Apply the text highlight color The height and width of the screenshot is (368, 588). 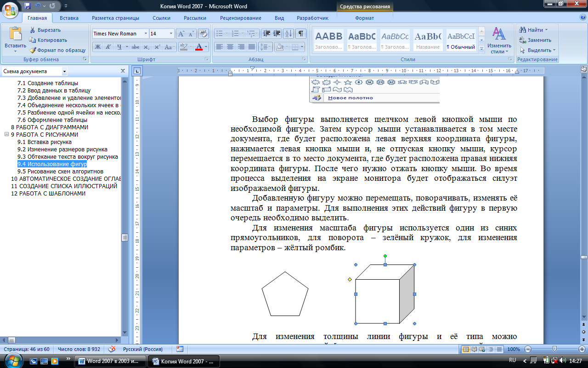click(183, 47)
